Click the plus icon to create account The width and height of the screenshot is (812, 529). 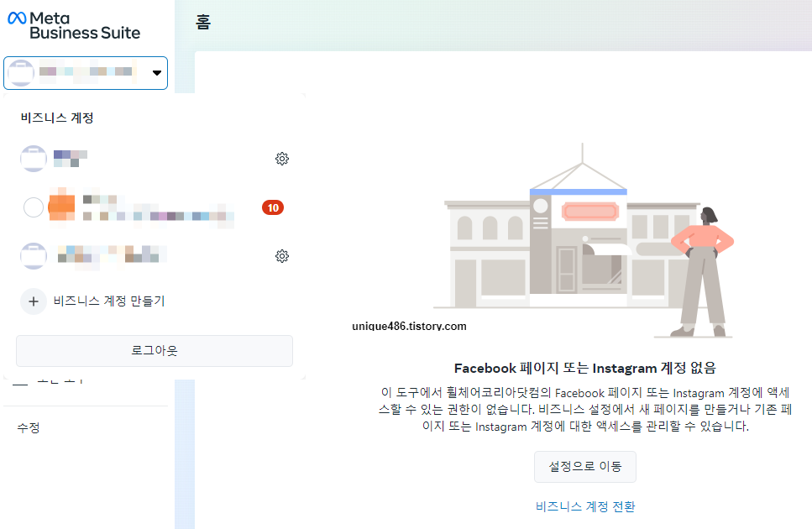pos(34,301)
